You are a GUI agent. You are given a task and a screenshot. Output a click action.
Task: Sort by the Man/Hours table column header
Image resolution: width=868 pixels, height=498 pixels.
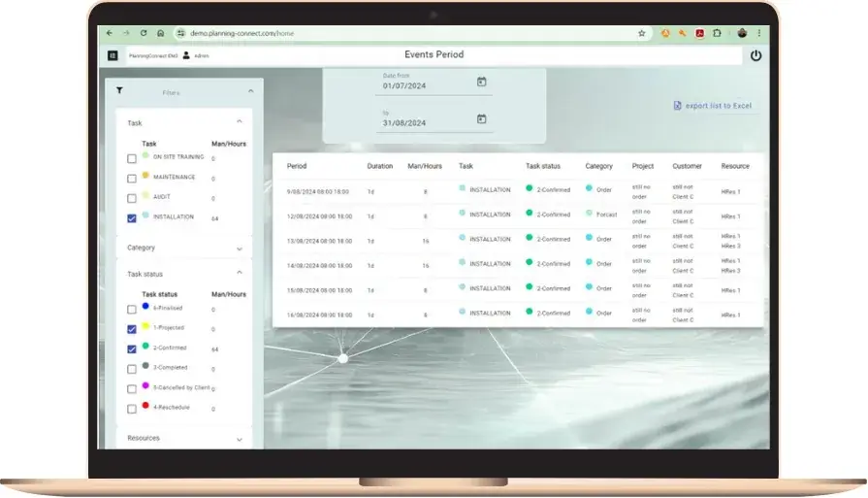point(425,166)
